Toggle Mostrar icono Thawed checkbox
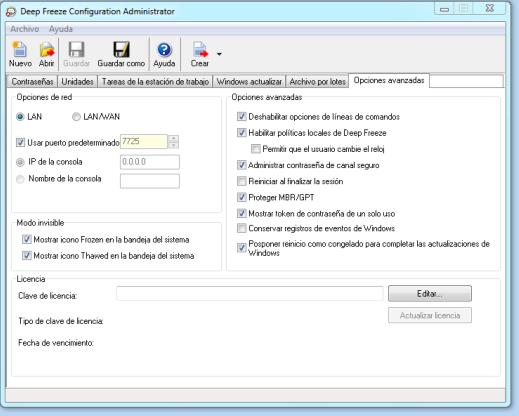This screenshot has height=416, width=519. click(x=27, y=256)
